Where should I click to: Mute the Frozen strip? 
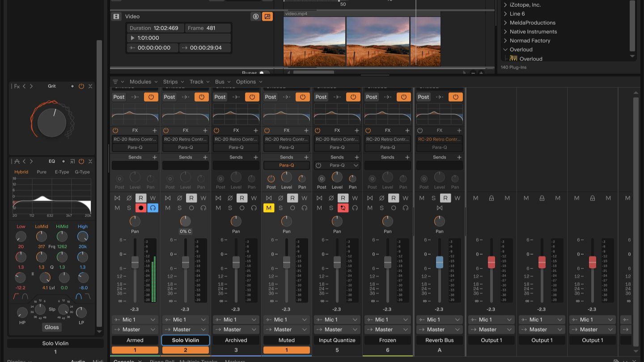point(370,208)
